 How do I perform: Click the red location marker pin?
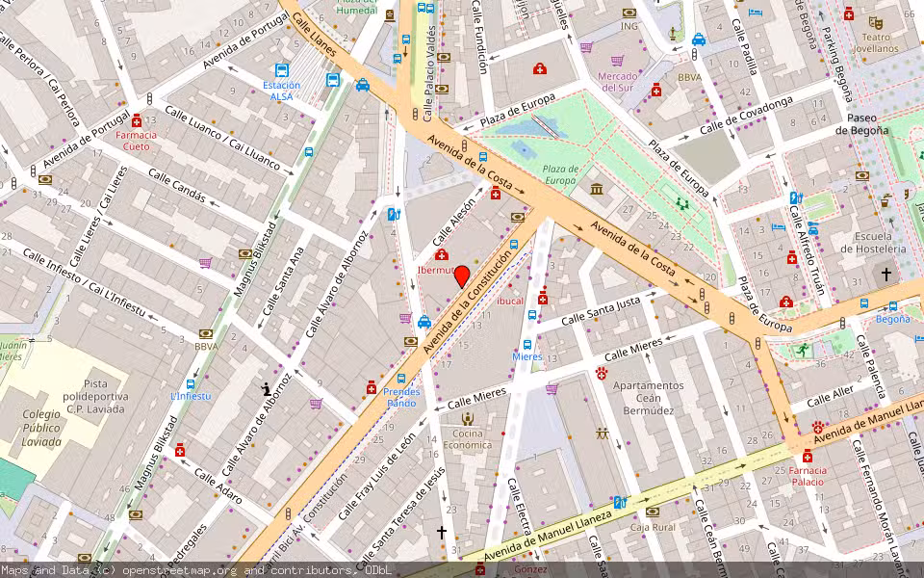coord(462,276)
